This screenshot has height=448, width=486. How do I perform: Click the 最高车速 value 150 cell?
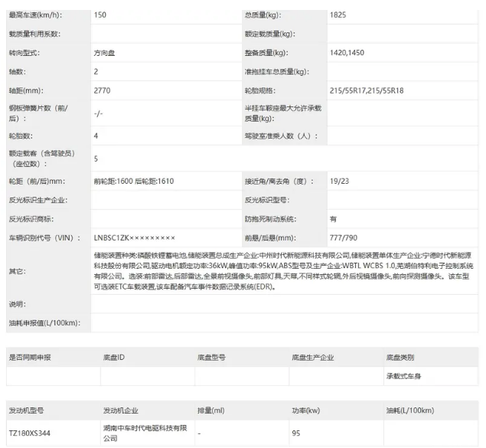(99, 15)
